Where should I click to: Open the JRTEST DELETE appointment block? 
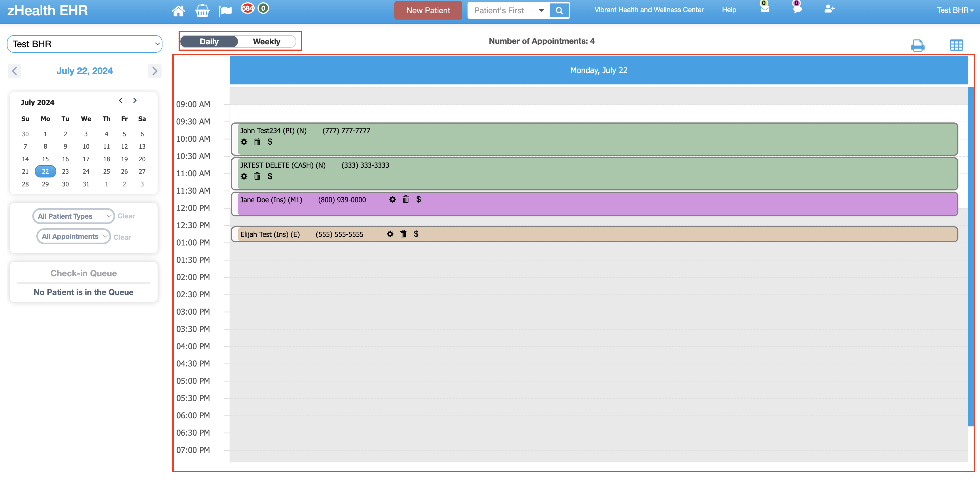coord(594,173)
